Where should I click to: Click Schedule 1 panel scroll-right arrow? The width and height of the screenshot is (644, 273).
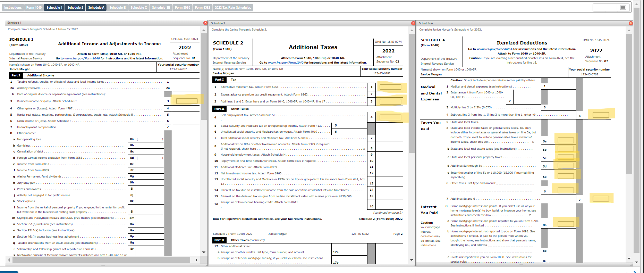pyautogui.click(x=196, y=260)
